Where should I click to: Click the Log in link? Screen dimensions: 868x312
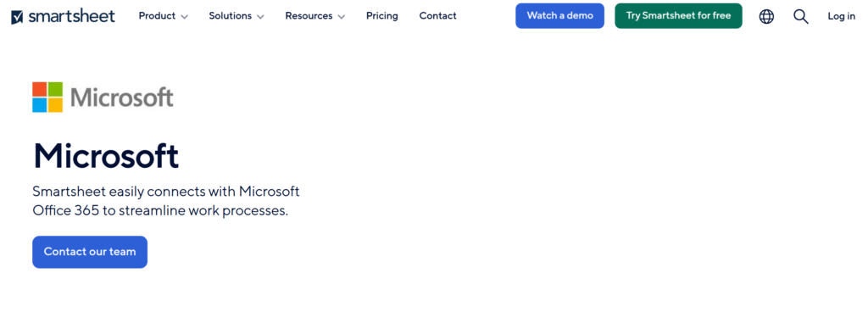click(x=842, y=16)
